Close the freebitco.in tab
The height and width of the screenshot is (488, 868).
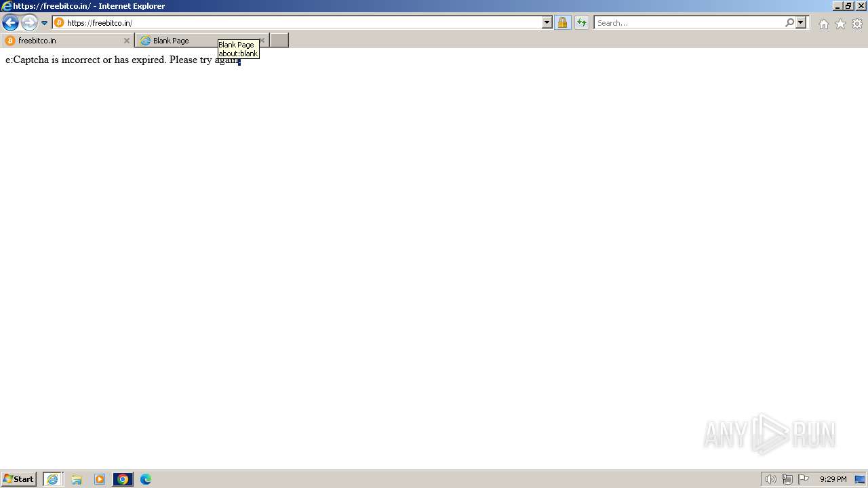coord(126,41)
